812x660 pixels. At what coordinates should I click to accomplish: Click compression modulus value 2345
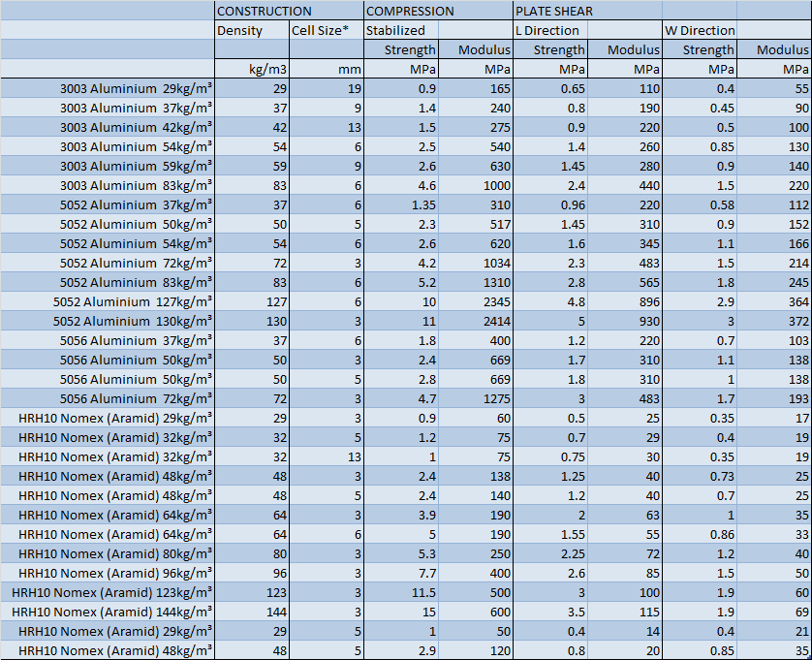click(476, 301)
